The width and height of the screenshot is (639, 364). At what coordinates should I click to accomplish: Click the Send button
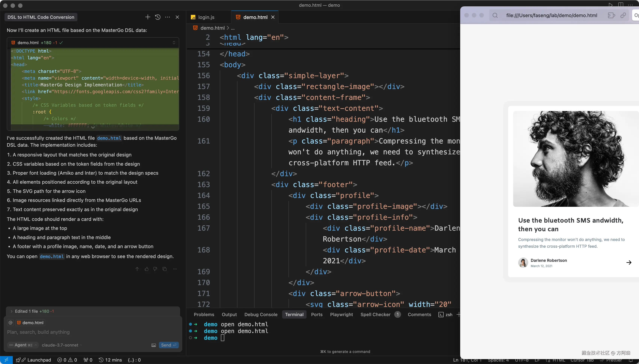click(x=168, y=345)
